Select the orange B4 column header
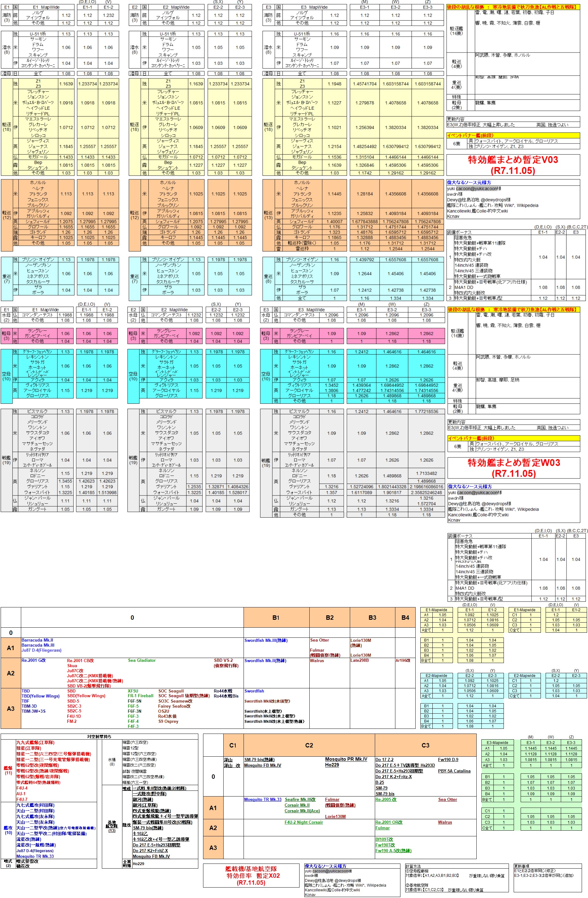The image size is (588, 898). click(x=405, y=618)
